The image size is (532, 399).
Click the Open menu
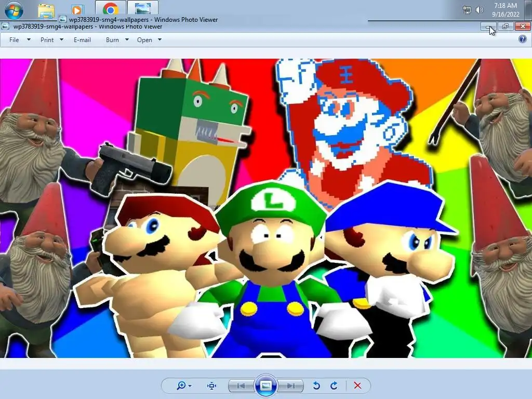pyautogui.click(x=144, y=40)
